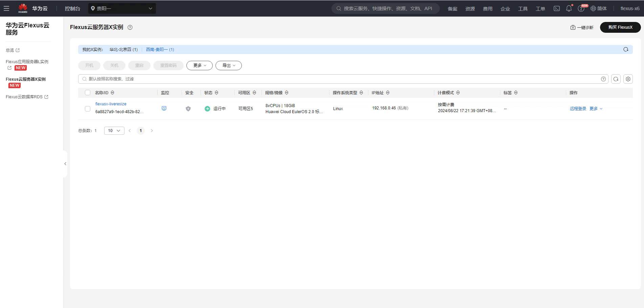Open 企业 top menu

(x=505, y=9)
